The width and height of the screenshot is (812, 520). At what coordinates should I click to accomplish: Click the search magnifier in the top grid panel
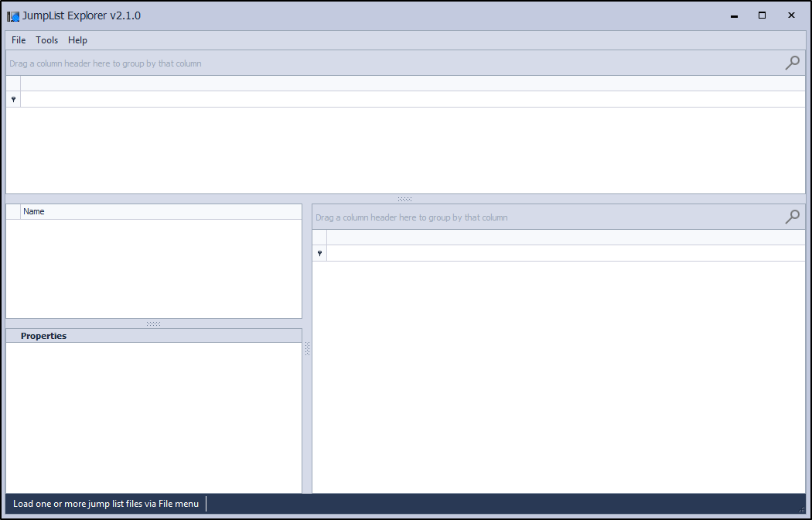point(793,63)
